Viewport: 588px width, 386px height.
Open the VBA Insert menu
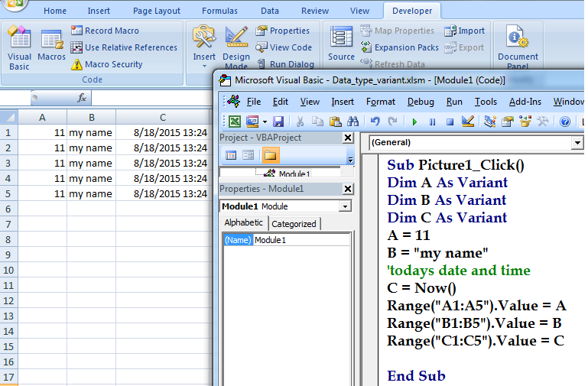coord(343,102)
